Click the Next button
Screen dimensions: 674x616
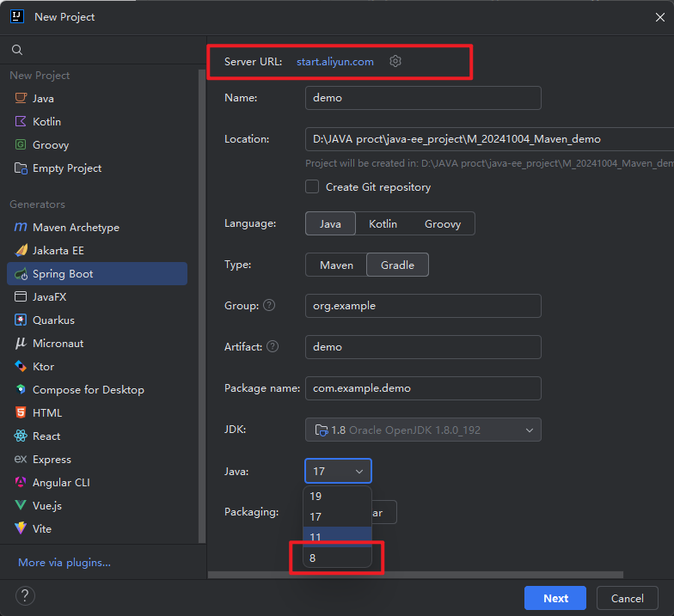click(555, 598)
